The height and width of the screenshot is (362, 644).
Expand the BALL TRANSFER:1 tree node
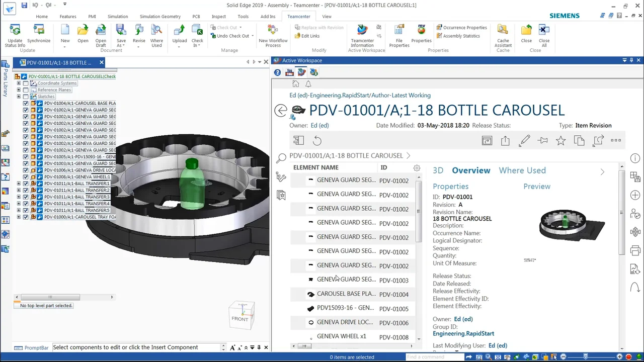19,184
